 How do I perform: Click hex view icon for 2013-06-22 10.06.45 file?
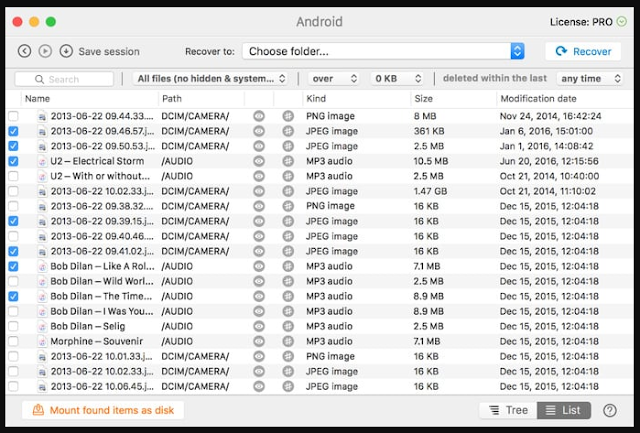(288, 386)
